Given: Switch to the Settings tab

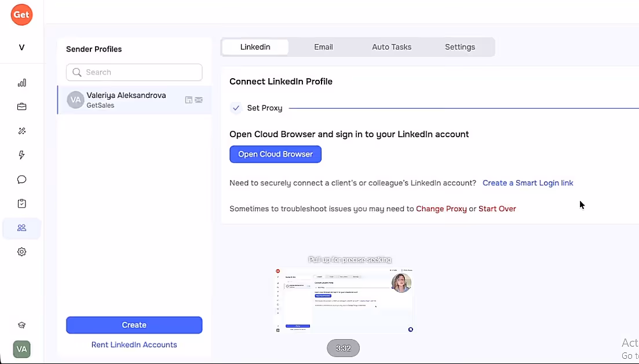Looking at the screenshot, I should point(459,47).
